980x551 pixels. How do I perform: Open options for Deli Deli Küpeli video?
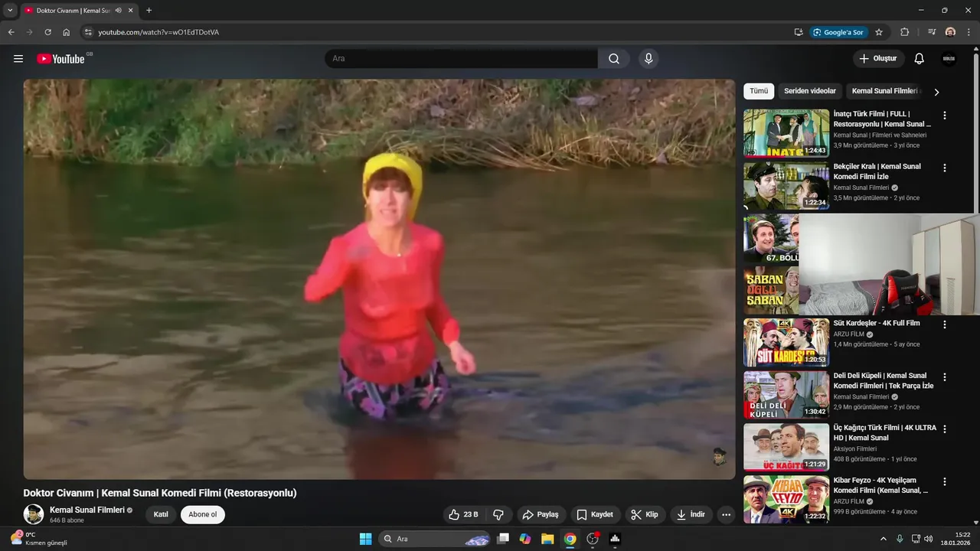[x=944, y=377]
